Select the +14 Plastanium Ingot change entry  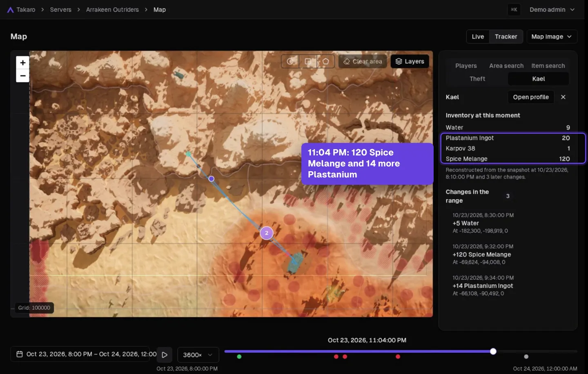coord(508,286)
